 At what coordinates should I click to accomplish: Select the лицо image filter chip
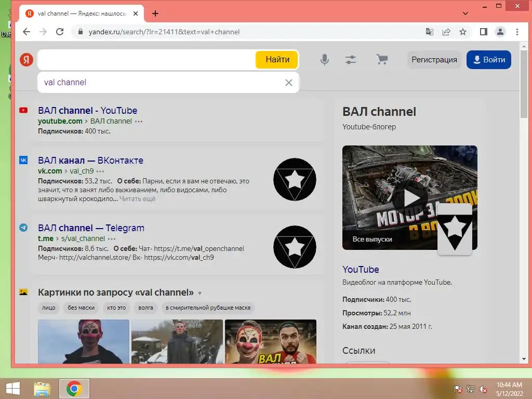point(48,308)
